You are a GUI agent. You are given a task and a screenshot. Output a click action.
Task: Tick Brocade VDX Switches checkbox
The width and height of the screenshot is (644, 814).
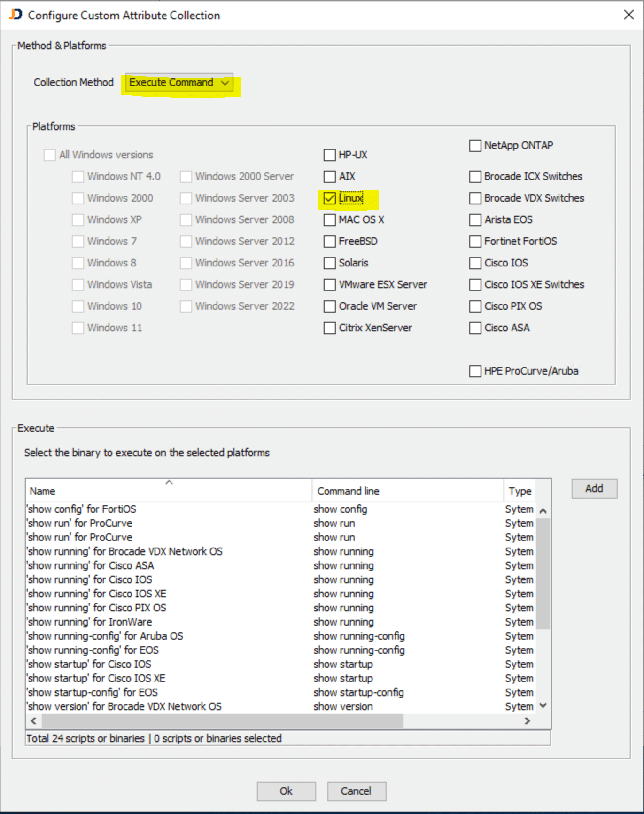click(475, 198)
